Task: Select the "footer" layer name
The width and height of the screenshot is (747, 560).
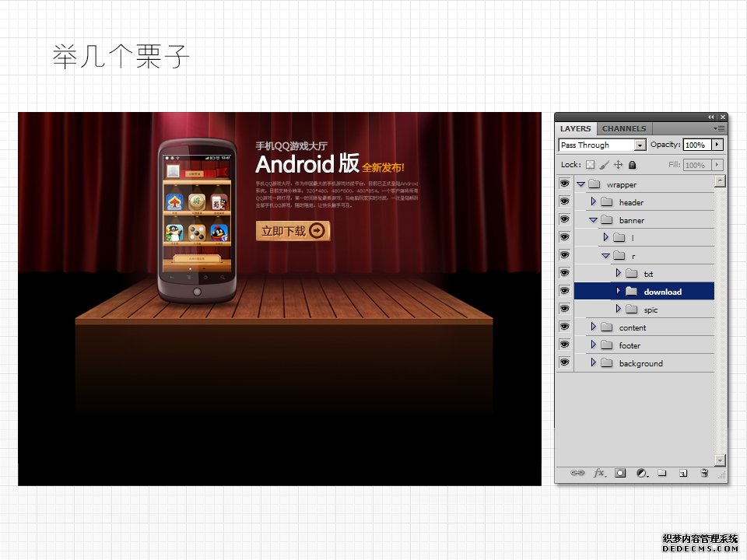Action: [x=630, y=345]
